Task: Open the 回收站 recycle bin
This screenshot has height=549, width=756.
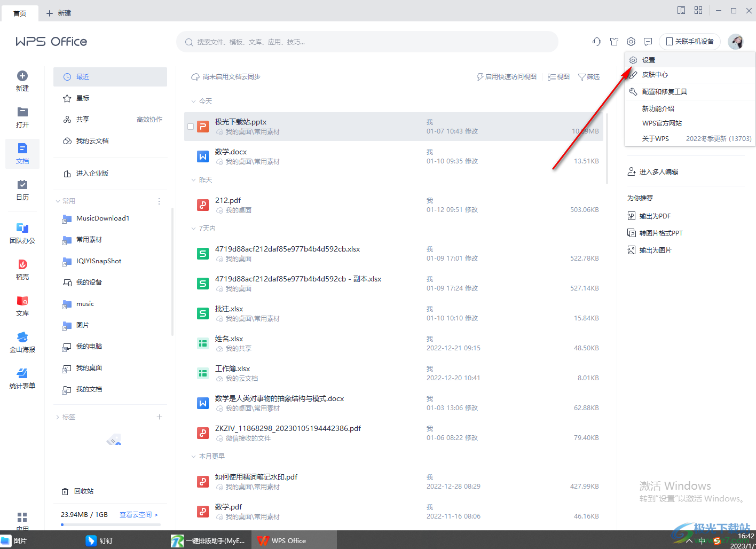Action: point(78,491)
